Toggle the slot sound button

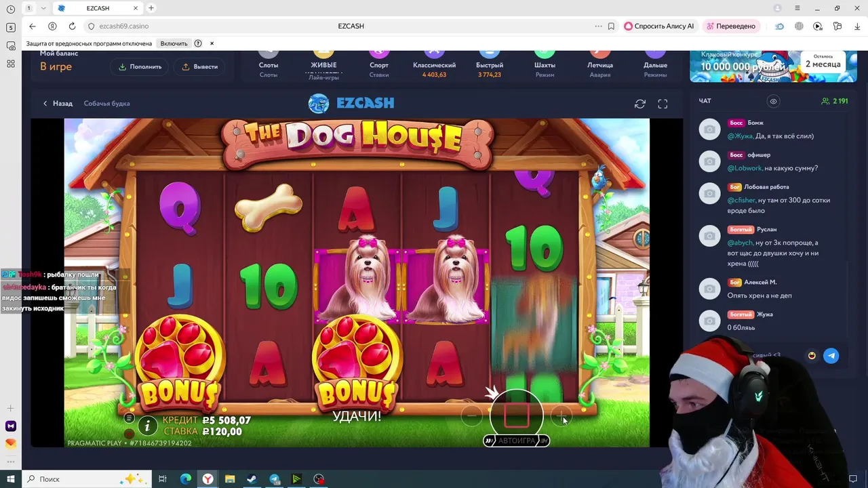[129, 433]
